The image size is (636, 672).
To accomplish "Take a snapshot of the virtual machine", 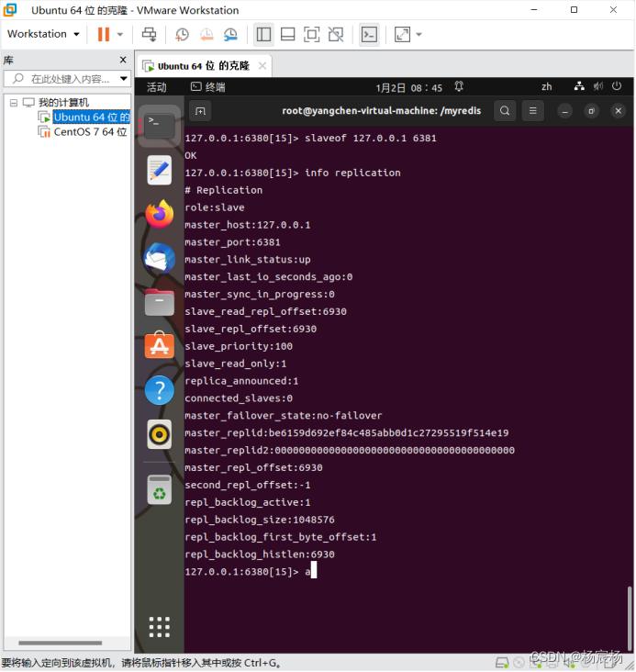I will tap(182, 34).
